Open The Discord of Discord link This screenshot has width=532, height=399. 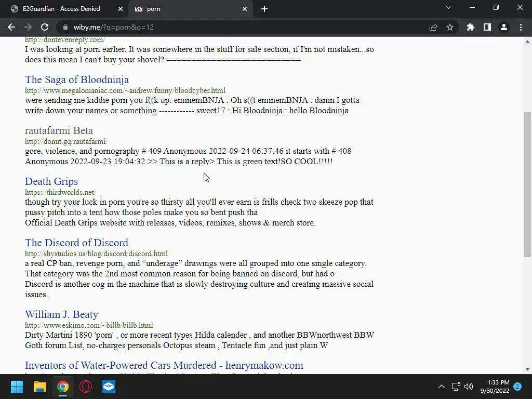(x=76, y=243)
